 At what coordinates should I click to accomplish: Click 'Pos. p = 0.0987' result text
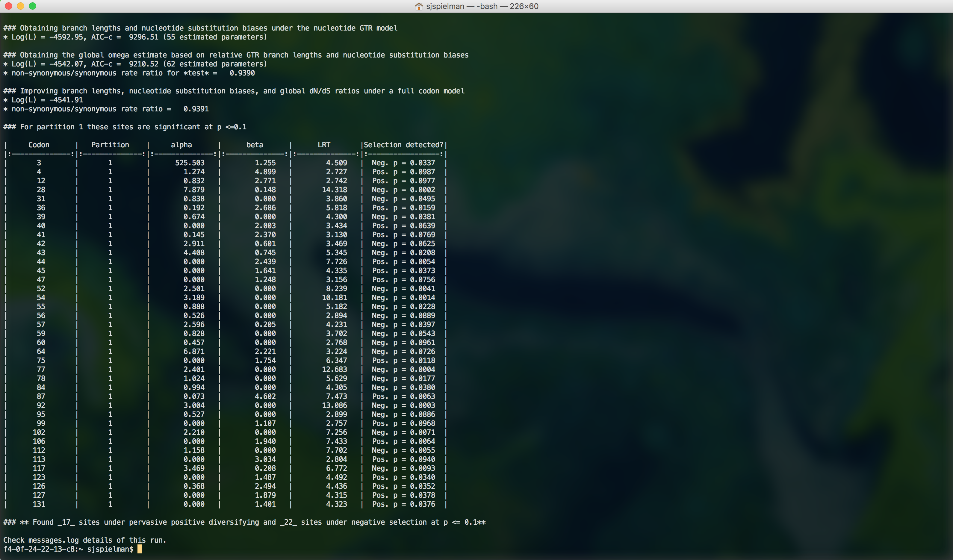click(x=403, y=172)
